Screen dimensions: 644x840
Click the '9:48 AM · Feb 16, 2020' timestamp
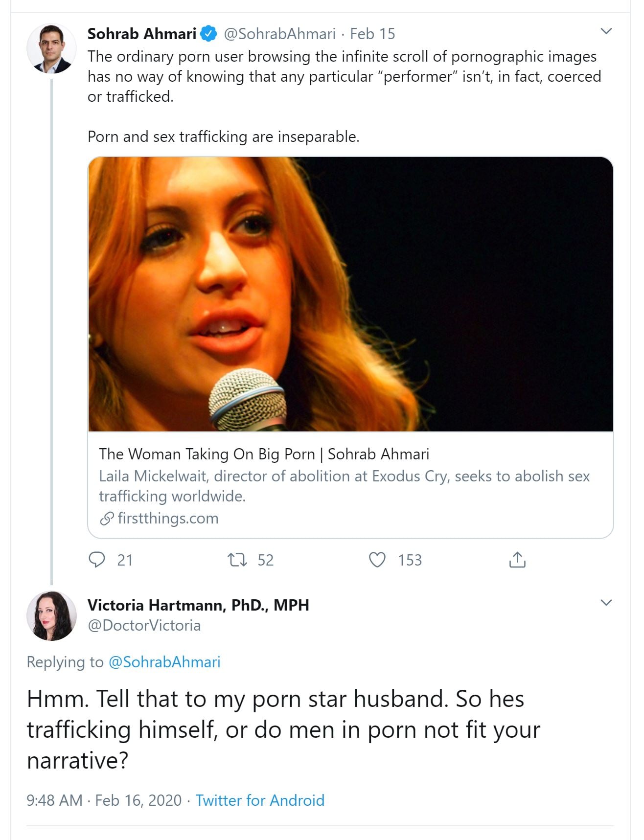[104, 800]
